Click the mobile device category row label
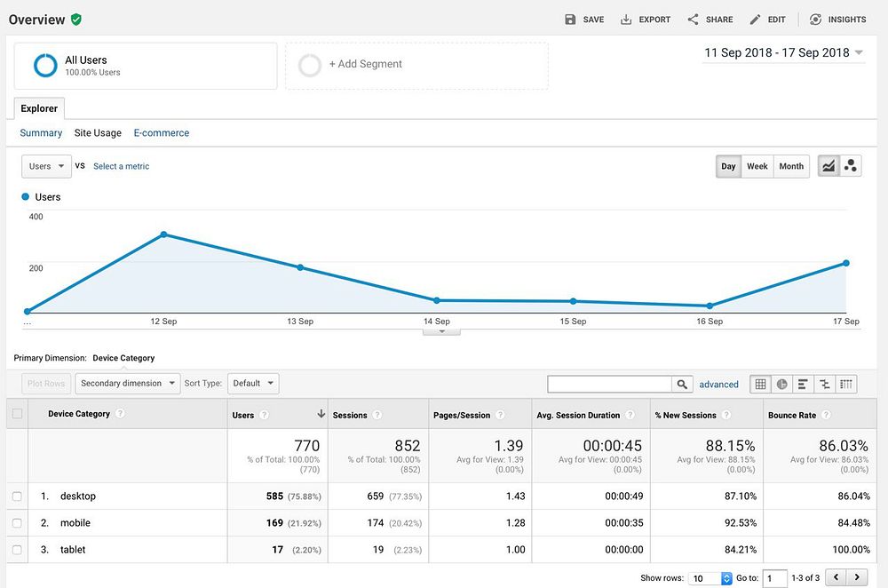888x588 pixels. click(x=75, y=523)
